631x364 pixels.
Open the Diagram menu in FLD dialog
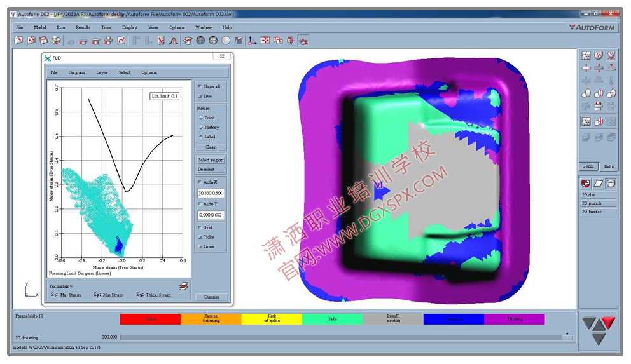(x=76, y=72)
